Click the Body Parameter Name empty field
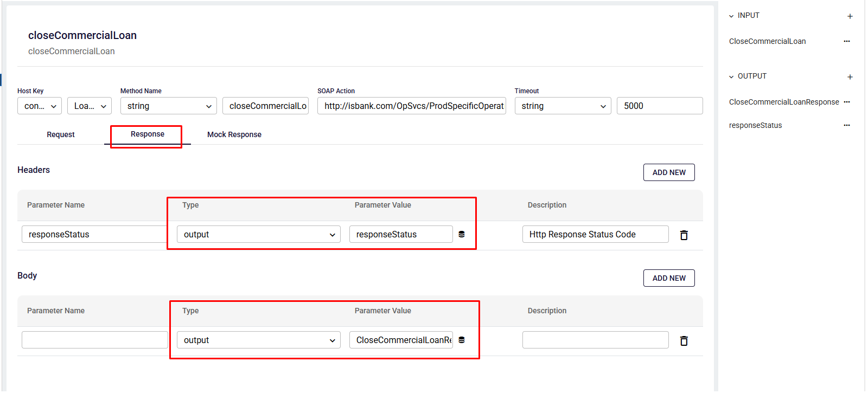This screenshot has height=413, width=868. tap(94, 340)
